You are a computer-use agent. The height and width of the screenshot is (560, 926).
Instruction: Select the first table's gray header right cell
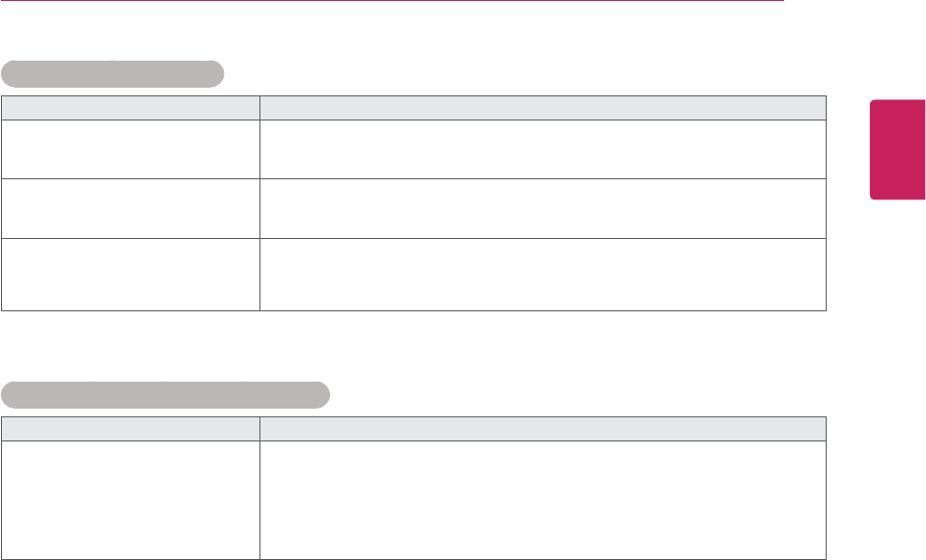pos(542,107)
